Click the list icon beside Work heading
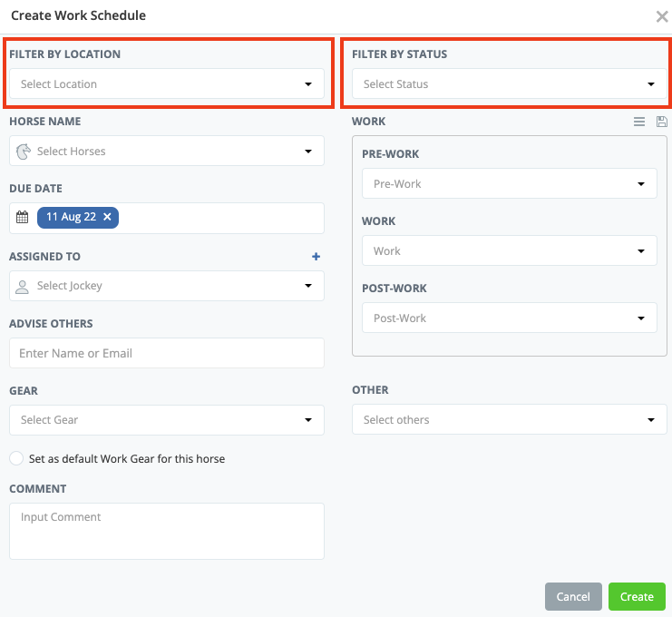 (639, 122)
